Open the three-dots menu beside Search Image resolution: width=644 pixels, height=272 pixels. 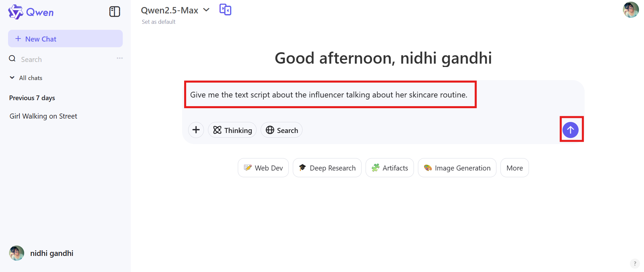coord(120,58)
